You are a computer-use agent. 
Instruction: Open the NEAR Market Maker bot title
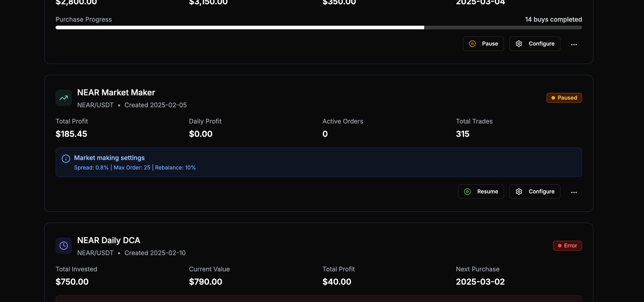tap(116, 92)
